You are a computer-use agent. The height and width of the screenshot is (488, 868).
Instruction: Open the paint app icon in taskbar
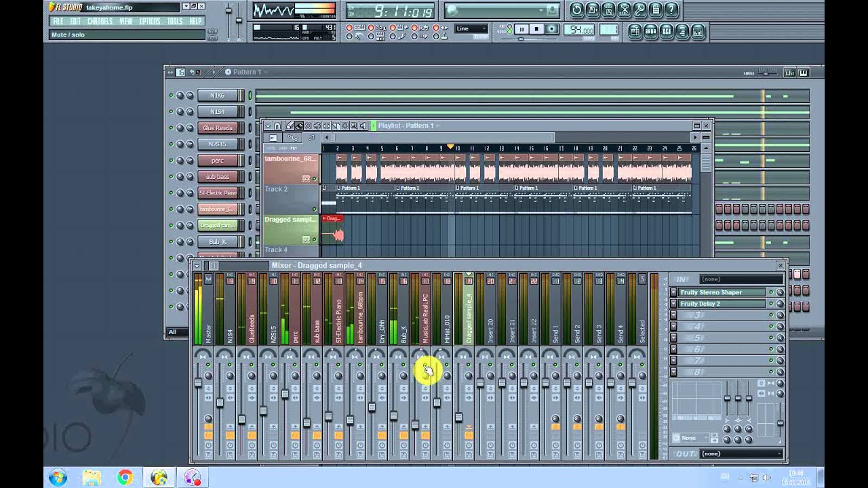click(x=192, y=477)
